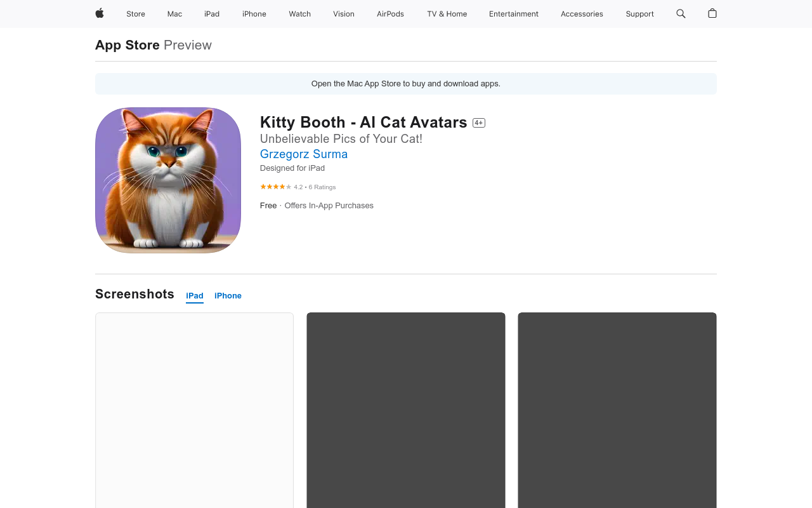Click the Free price label
Image resolution: width=812 pixels, height=508 pixels.
268,206
